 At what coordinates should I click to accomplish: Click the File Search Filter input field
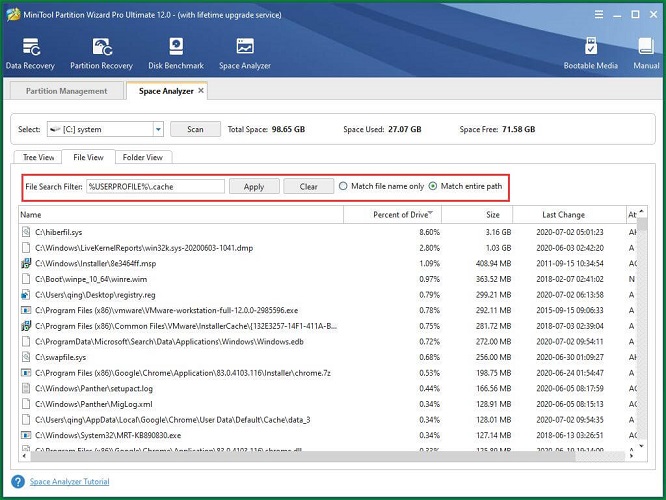coord(155,186)
